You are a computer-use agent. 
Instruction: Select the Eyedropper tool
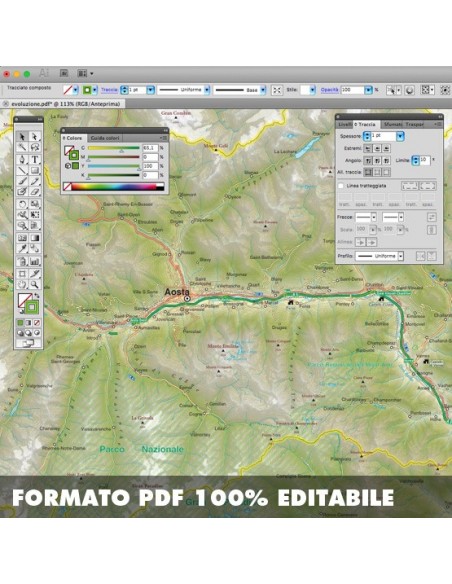point(22,248)
